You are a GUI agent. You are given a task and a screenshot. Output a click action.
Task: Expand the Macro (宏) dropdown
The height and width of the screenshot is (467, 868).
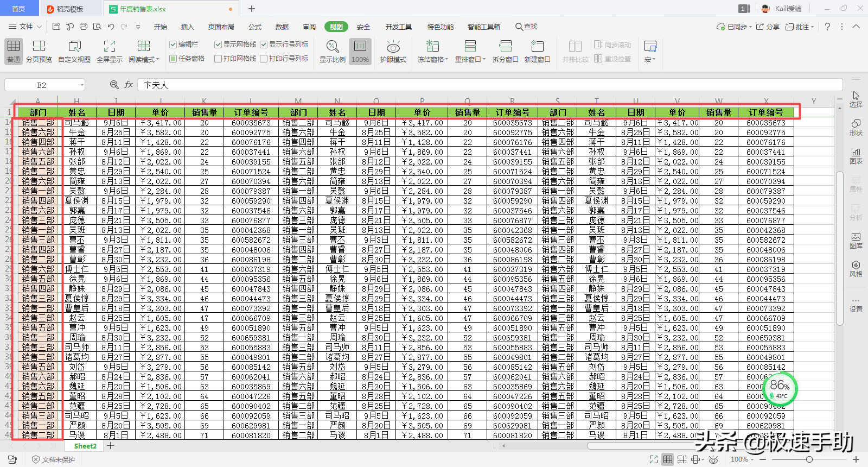(x=650, y=59)
